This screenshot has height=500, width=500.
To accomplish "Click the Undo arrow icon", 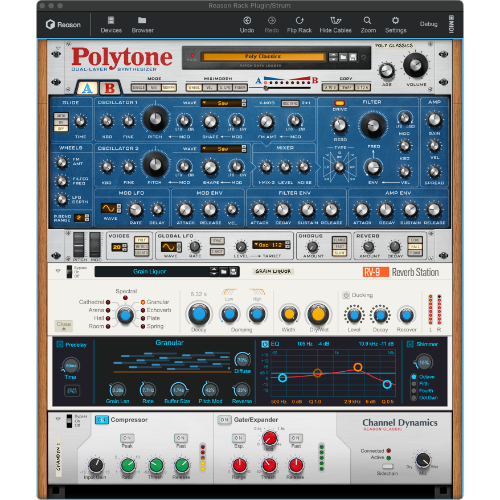I will click(247, 21).
